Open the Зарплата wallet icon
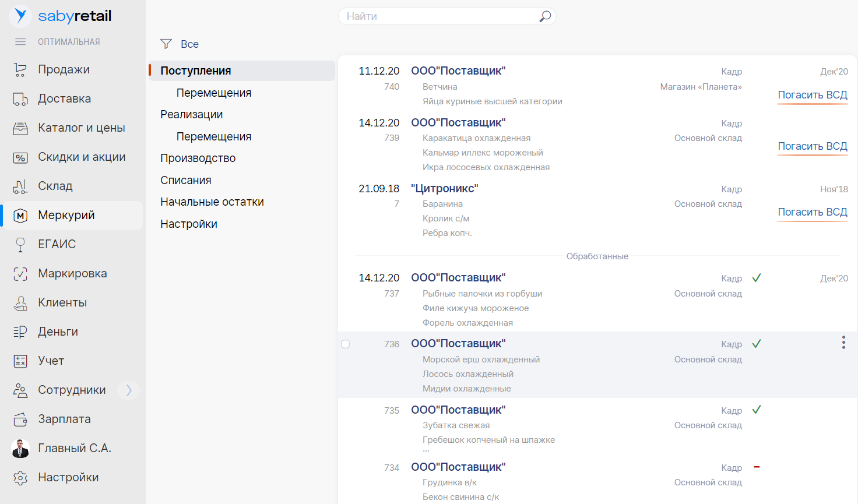Image resolution: width=858 pixels, height=504 pixels. point(20,420)
